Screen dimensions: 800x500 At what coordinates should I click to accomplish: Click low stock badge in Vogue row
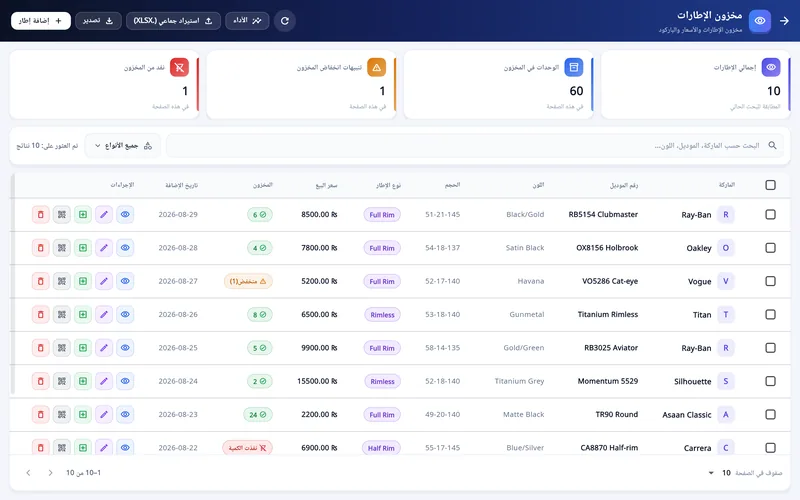pos(248,281)
